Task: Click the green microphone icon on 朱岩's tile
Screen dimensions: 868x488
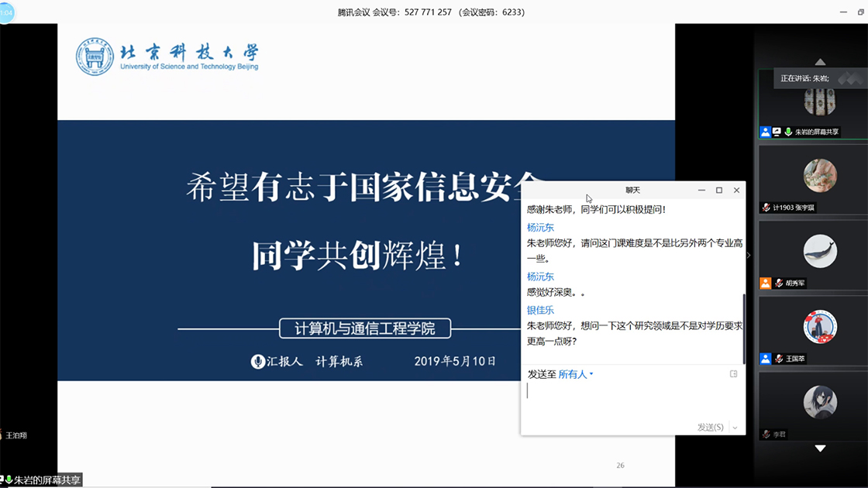Action: (788, 132)
